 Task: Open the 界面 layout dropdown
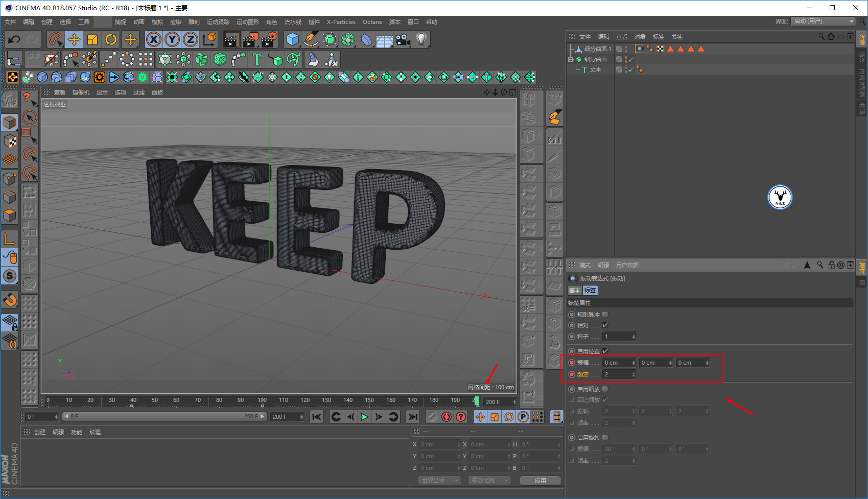point(823,21)
